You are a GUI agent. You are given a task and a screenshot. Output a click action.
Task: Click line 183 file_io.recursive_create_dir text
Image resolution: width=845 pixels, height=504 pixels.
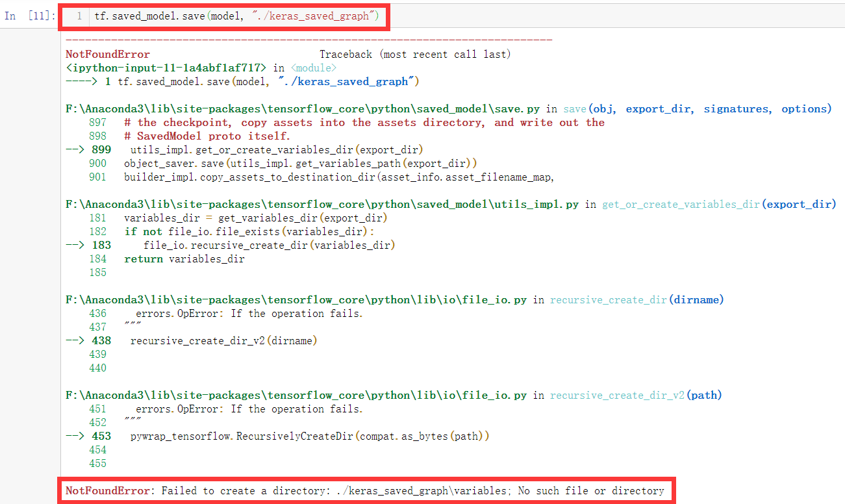coord(270,246)
